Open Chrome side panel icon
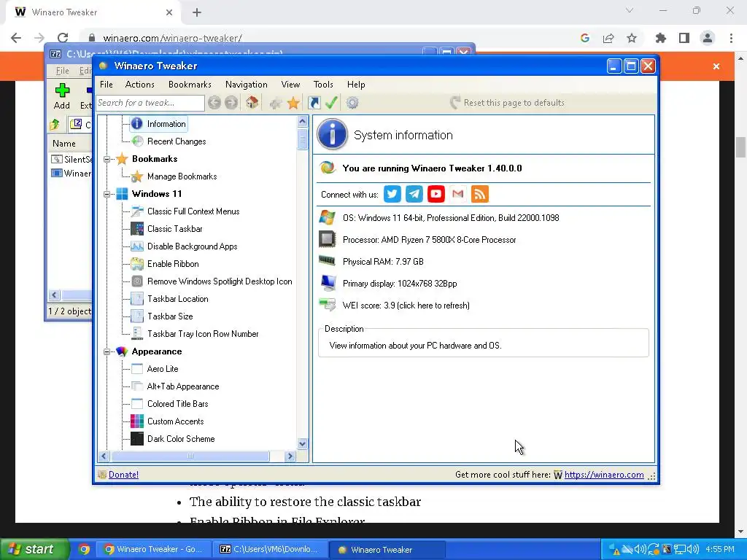Viewport: 747px width, 560px height. tap(684, 38)
